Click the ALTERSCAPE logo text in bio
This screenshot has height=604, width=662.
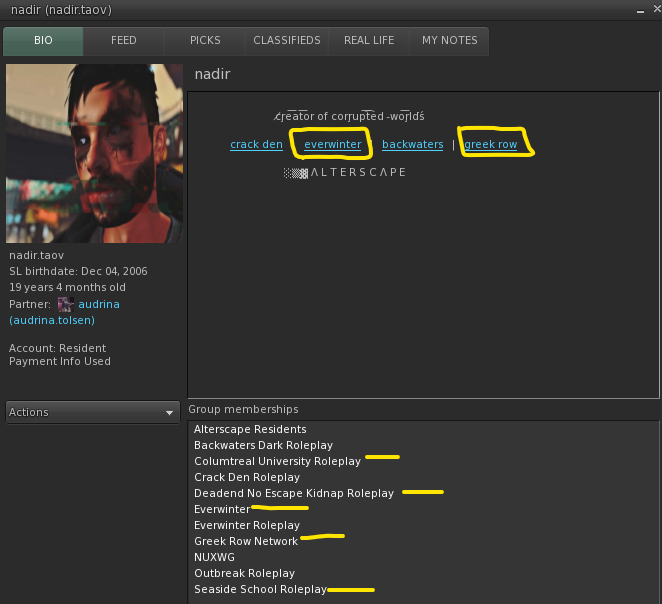coord(345,173)
